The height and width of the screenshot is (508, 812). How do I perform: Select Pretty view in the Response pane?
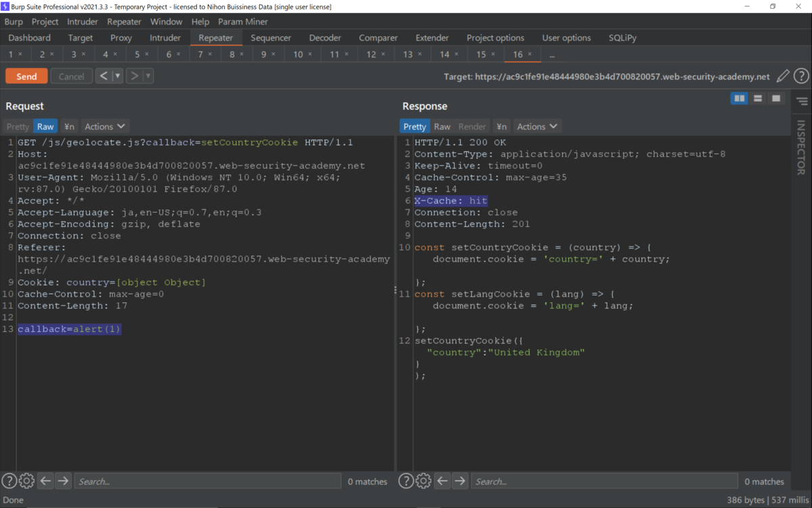point(414,127)
